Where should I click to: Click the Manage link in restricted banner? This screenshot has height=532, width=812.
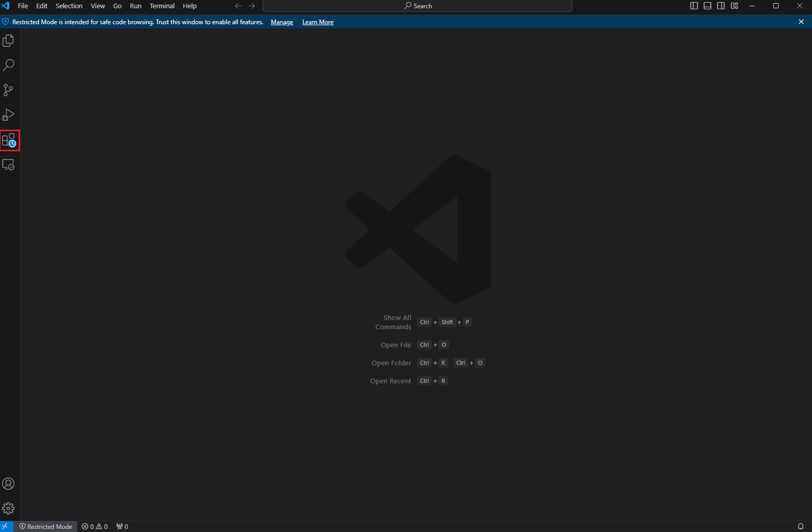click(282, 22)
